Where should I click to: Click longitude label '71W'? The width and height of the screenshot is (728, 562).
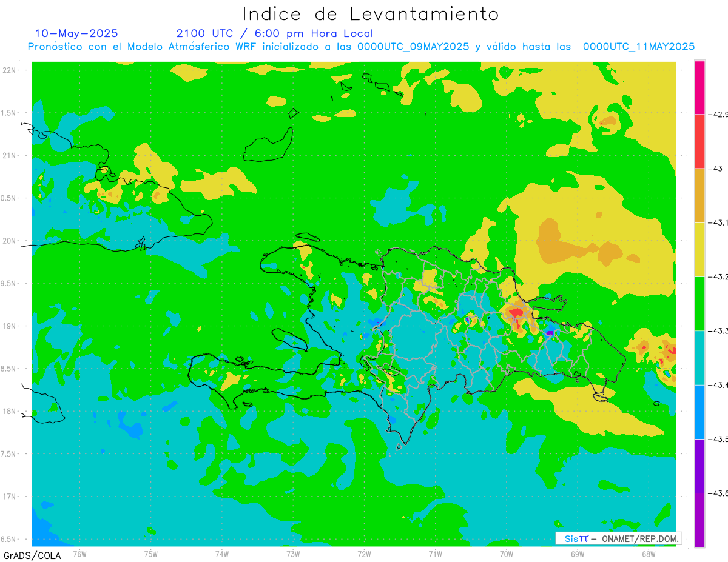click(435, 554)
